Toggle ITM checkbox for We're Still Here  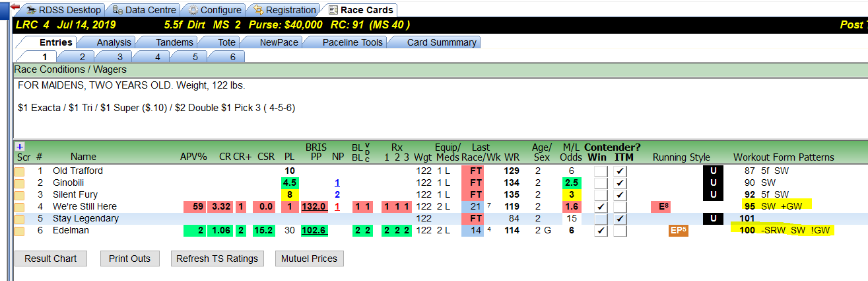click(620, 207)
